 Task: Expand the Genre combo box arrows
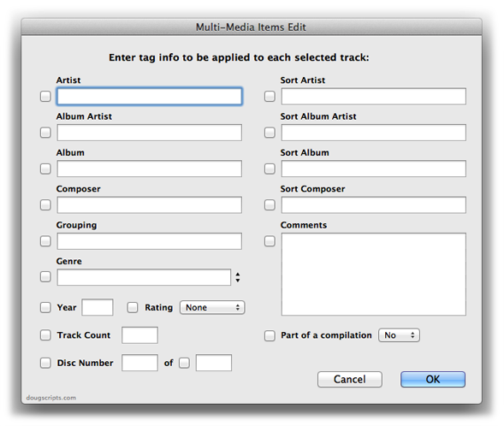(238, 277)
